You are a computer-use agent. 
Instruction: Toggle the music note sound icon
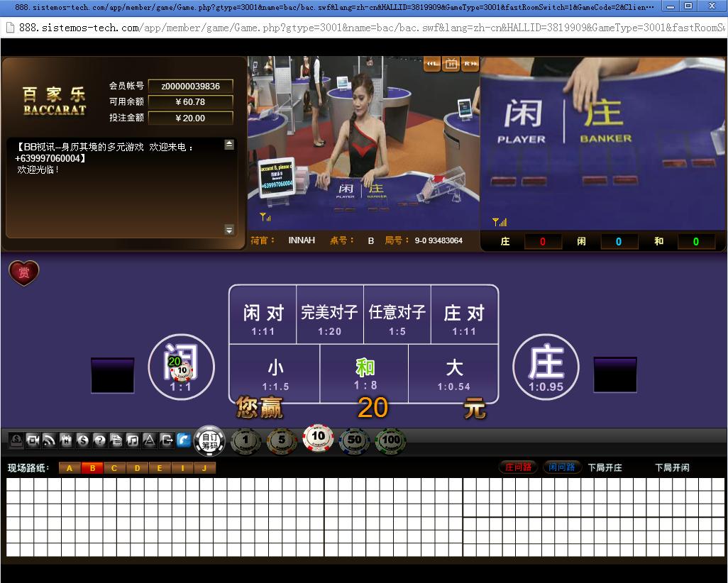(133, 440)
